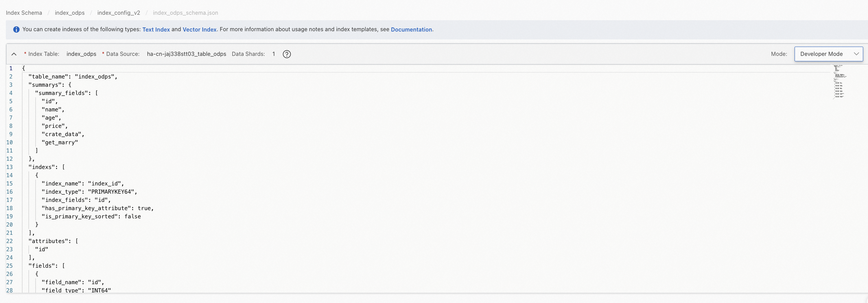This screenshot has height=303, width=868.
Task: Click the "price" summary field entry
Action: (55, 126)
